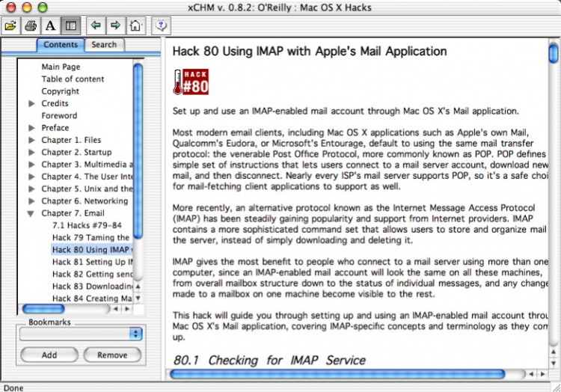Click the 'Done' status bar text
Image resolution: width=561 pixels, height=392 pixels.
click(x=13, y=388)
